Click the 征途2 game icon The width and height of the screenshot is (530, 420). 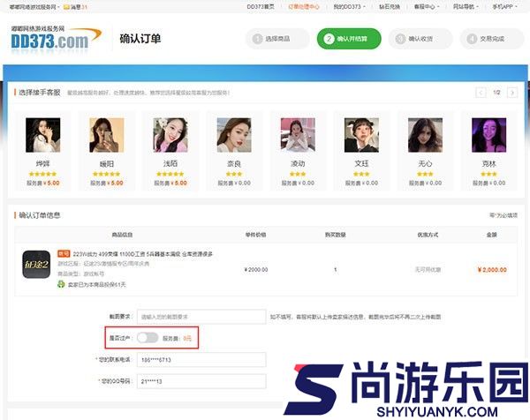click(36, 264)
